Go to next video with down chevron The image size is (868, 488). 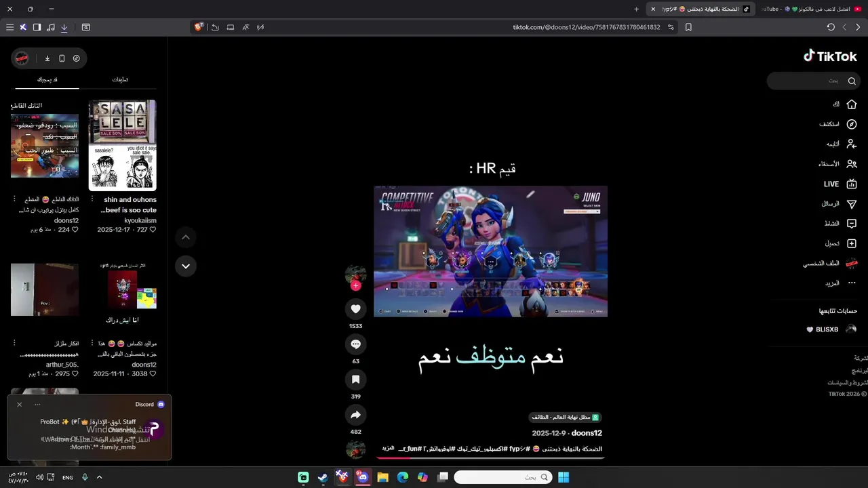pos(186,266)
